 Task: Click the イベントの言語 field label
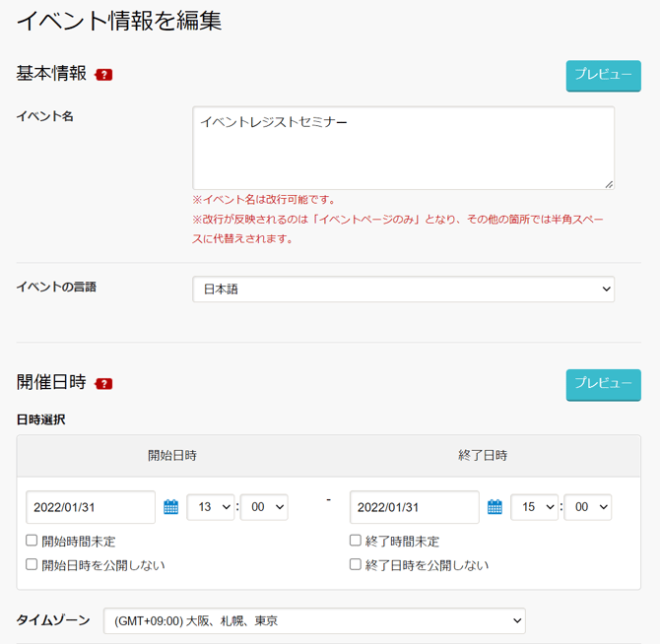(x=56, y=287)
